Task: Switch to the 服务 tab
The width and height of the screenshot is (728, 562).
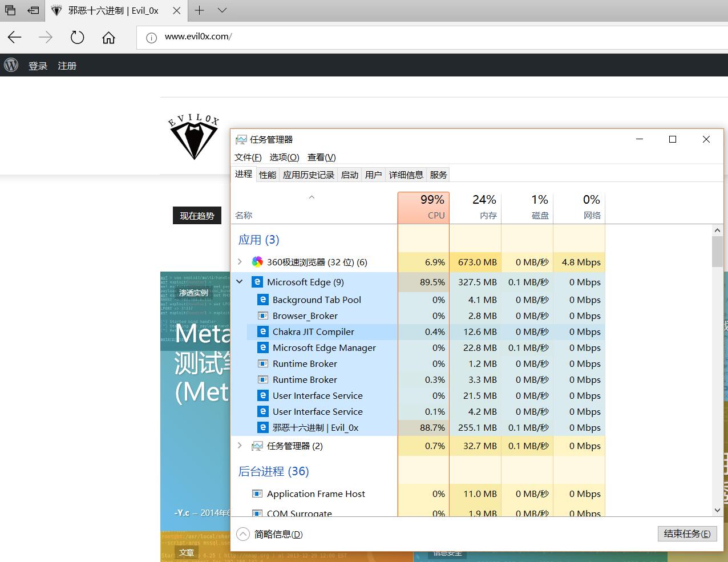Action: [439, 175]
